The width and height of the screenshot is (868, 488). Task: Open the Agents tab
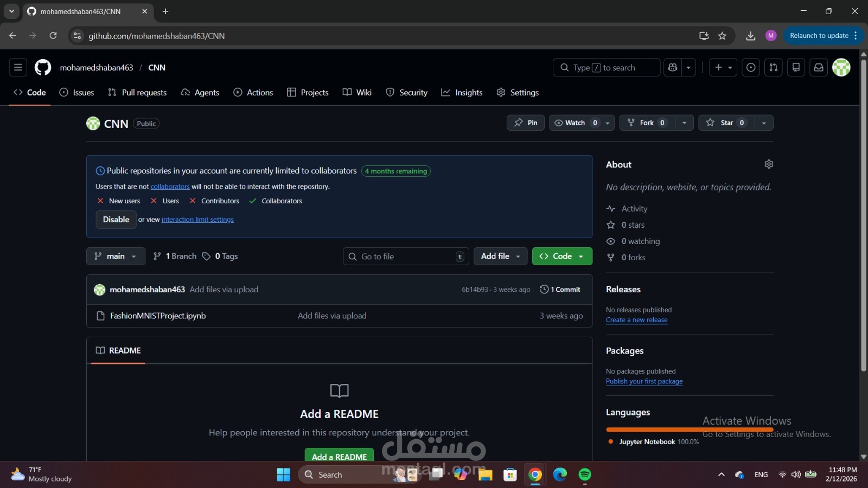point(200,92)
